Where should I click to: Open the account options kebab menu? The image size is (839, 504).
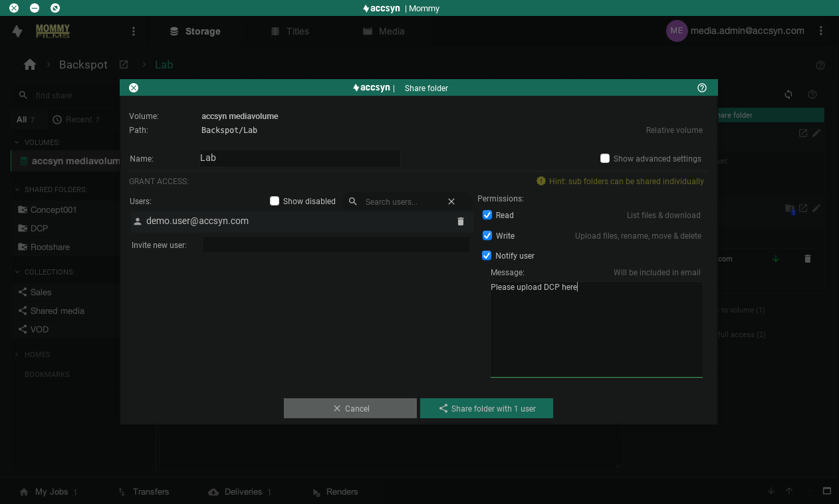click(822, 31)
